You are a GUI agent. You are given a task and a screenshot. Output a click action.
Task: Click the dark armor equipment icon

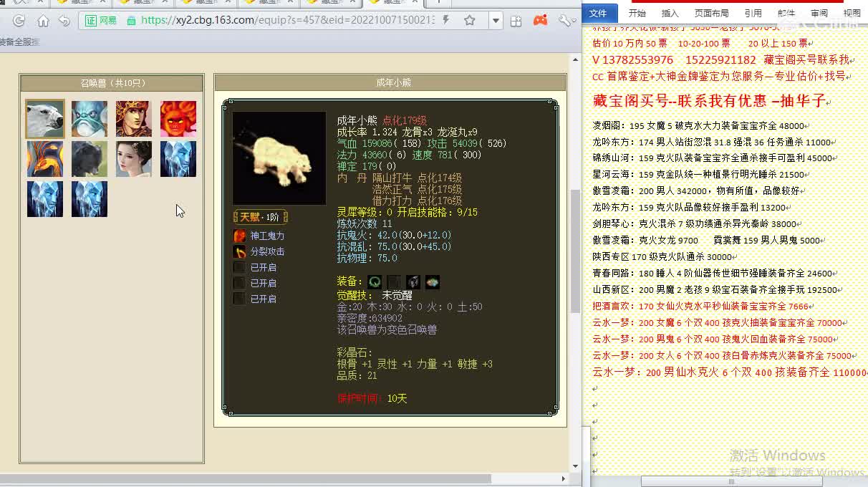coord(413,282)
